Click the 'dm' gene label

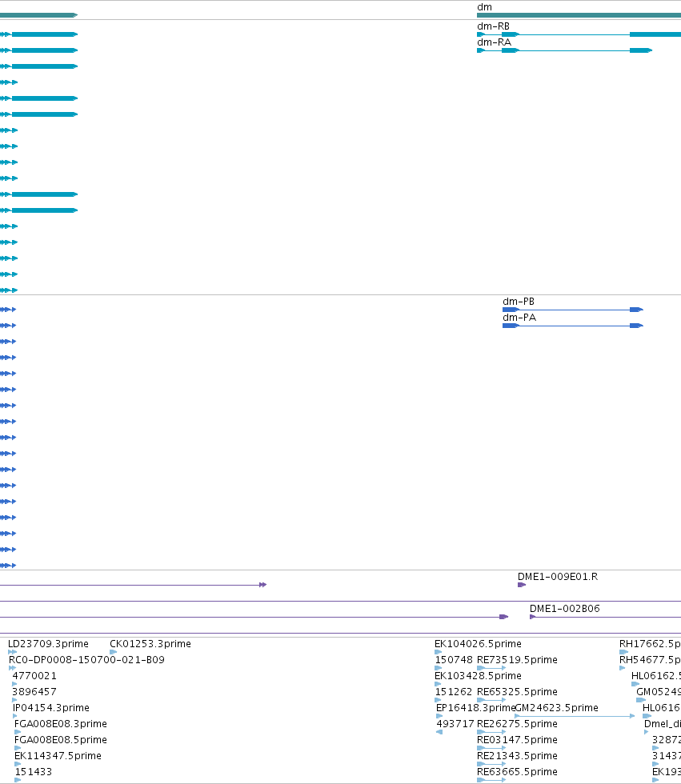(484, 7)
